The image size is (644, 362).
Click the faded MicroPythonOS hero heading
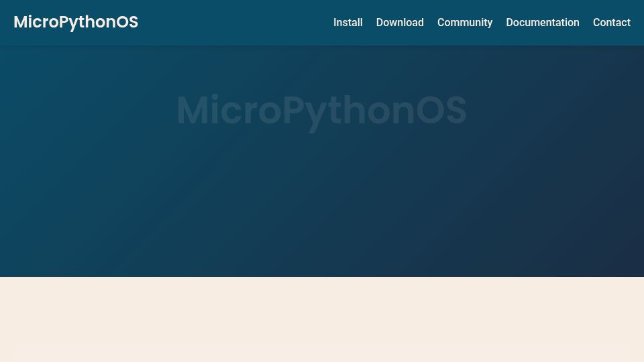(321, 111)
